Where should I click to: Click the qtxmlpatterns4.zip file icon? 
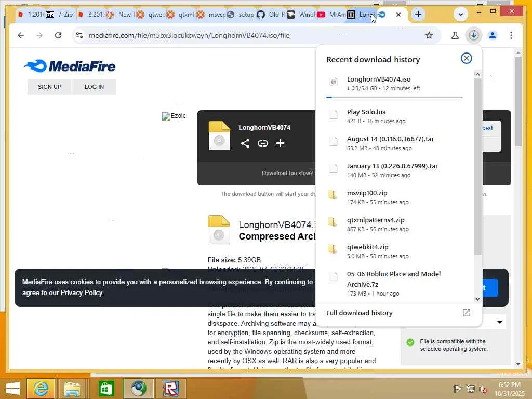[333, 222]
